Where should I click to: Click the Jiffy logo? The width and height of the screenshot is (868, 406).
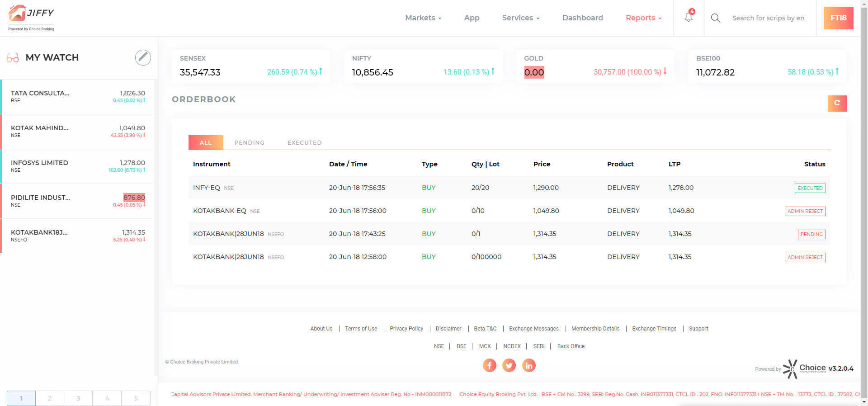(31, 18)
